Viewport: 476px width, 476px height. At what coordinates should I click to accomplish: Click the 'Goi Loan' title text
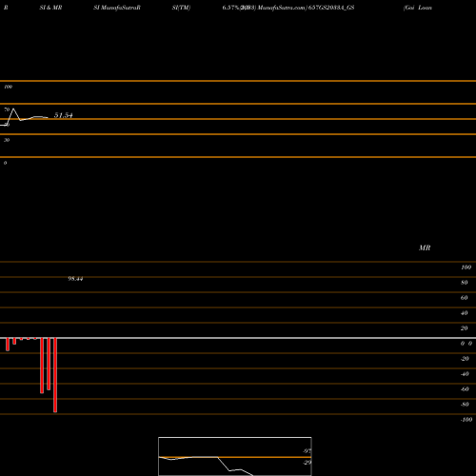point(418,8)
